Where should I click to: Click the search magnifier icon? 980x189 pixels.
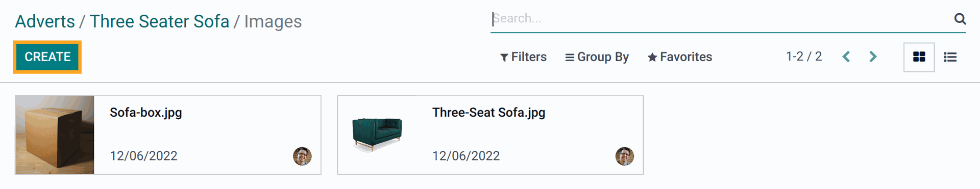click(960, 19)
